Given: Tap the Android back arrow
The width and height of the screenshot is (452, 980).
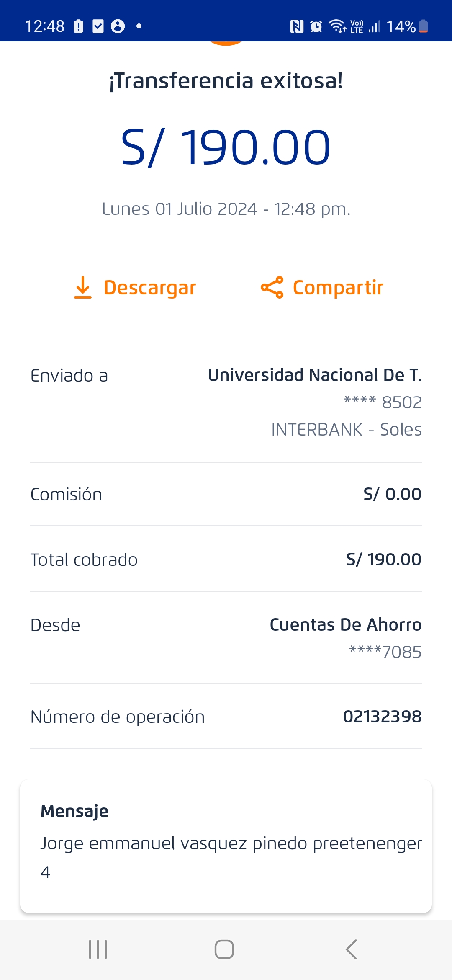Looking at the screenshot, I should pos(352,949).
